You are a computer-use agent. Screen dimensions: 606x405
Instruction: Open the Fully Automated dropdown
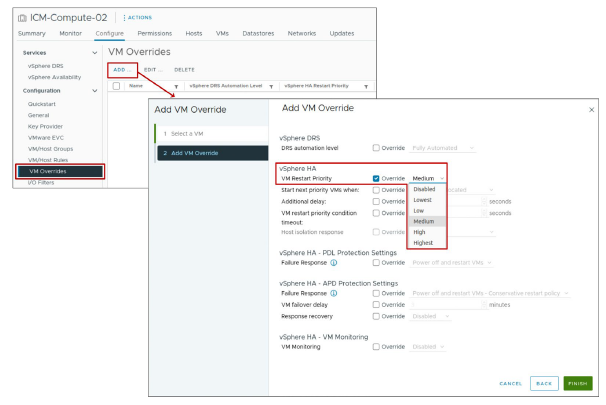(443, 148)
